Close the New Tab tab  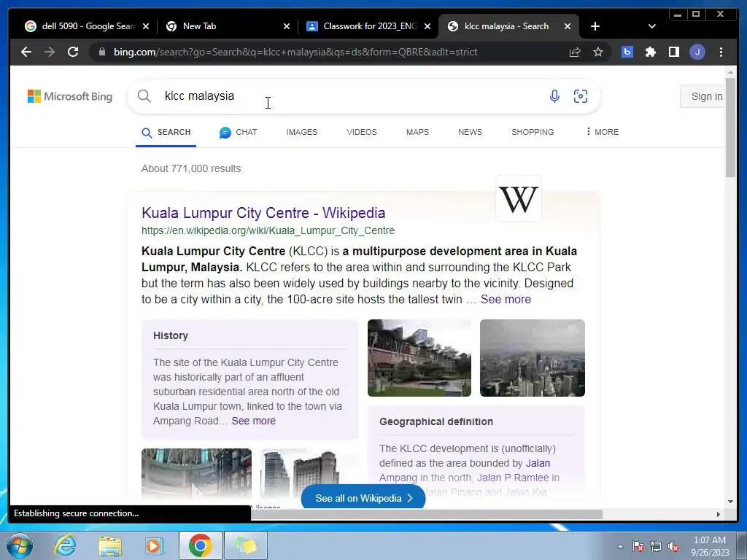[286, 26]
